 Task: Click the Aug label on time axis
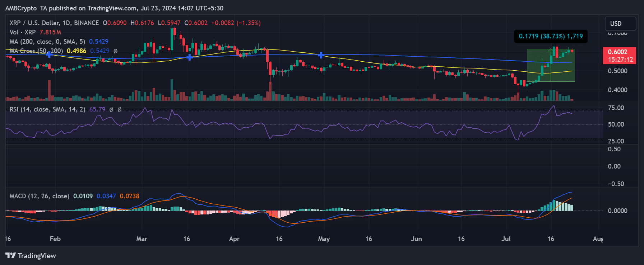pos(598,239)
